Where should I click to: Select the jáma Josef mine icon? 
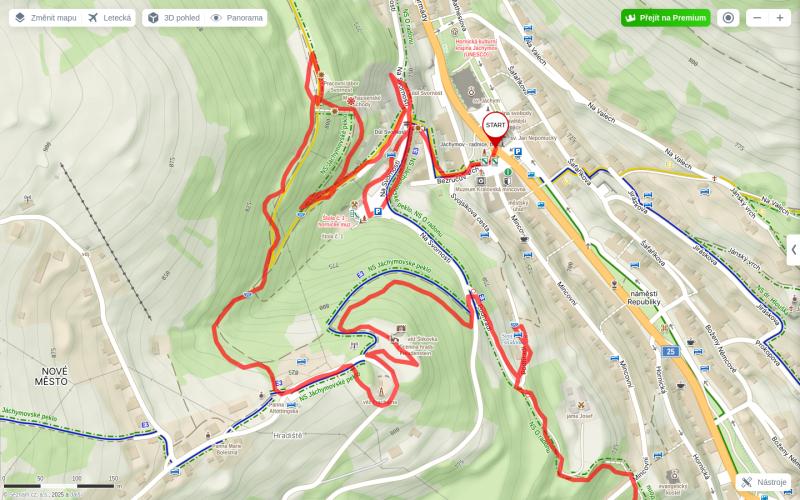click(580, 406)
